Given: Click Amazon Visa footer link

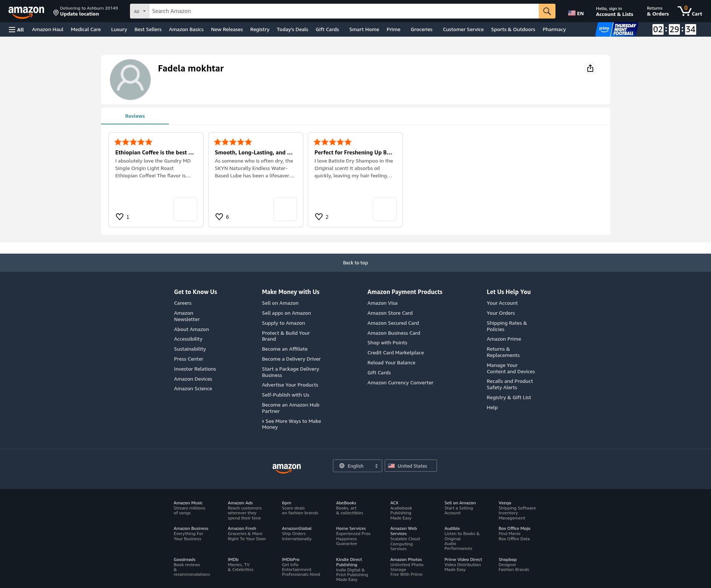Looking at the screenshot, I should 383,303.
